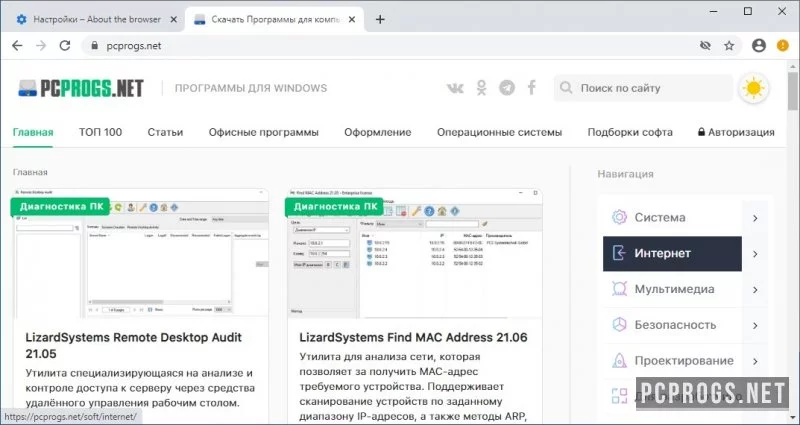This screenshot has height=425, width=800.
Task: Open the browser profile account icon
Action: coord(759,46)
